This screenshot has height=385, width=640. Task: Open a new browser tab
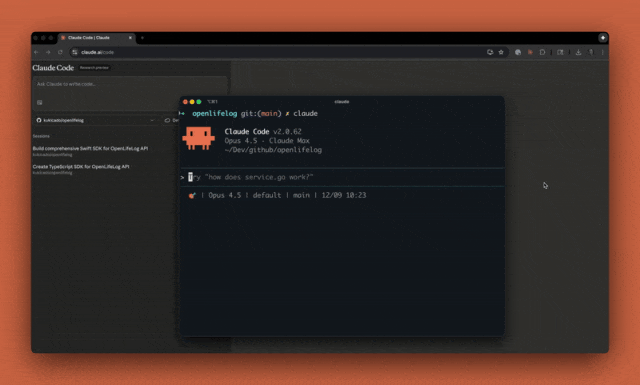142,38
